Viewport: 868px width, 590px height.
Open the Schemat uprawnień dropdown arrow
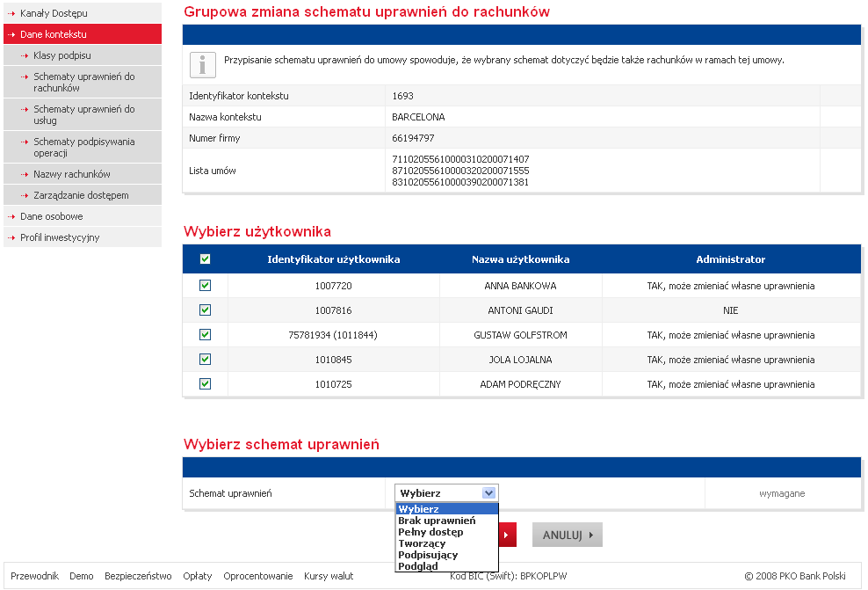click(x=488, y=493)
